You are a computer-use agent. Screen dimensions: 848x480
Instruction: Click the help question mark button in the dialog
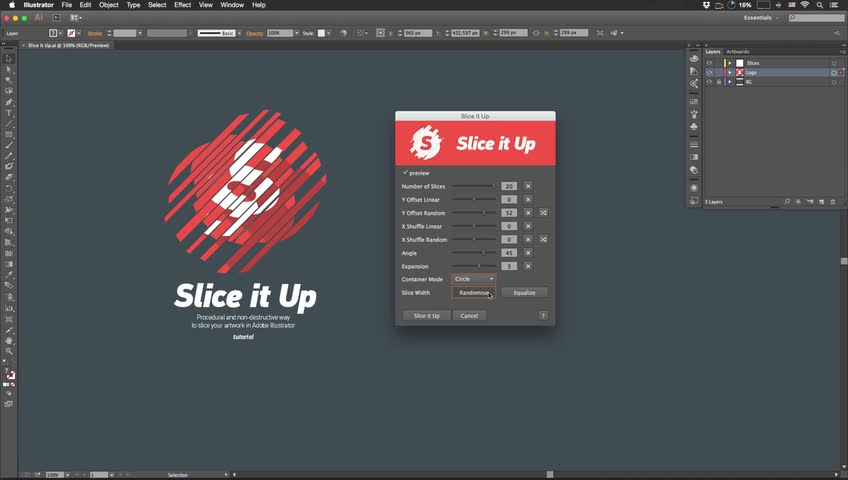(x=543, y=316)
